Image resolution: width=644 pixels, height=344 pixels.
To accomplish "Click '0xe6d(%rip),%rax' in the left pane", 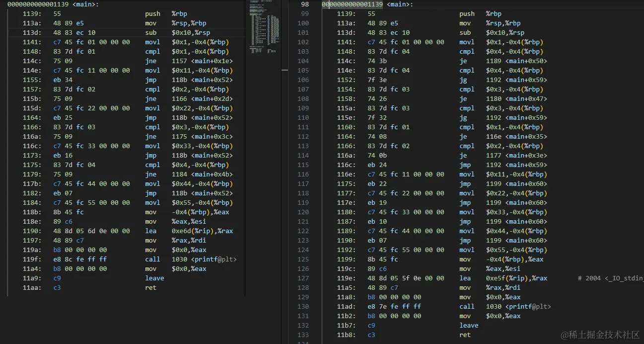I will [x=202, y=231].
